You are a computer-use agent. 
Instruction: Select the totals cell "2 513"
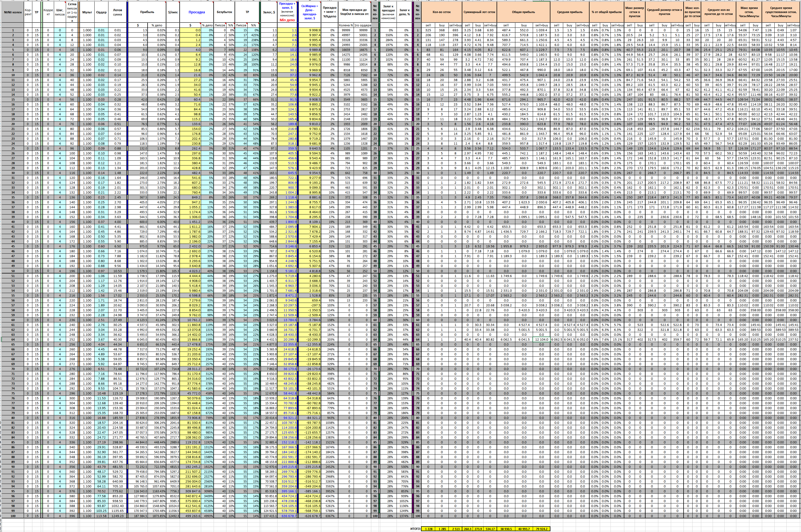coord(455,529)
